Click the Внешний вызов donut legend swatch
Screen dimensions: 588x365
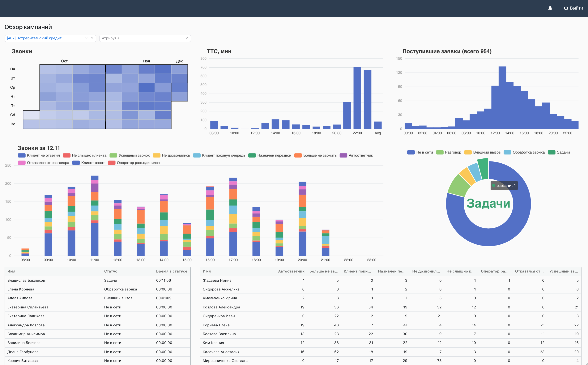tap(468, 152)
